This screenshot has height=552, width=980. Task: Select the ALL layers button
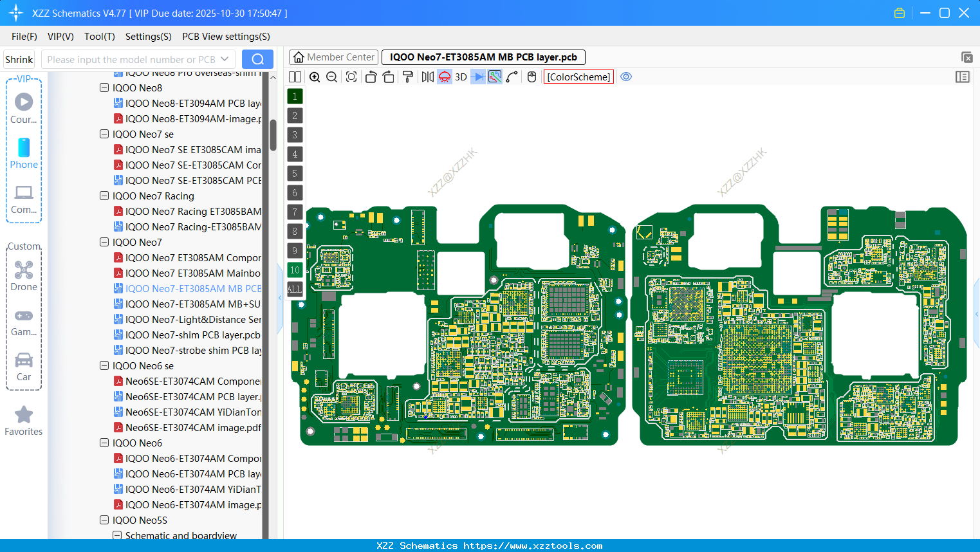click(x=295, y=289)
